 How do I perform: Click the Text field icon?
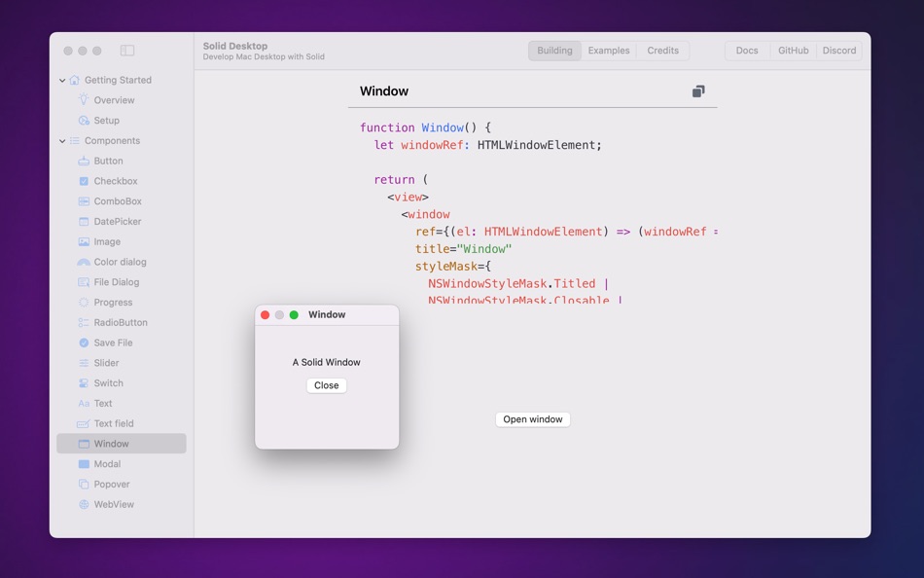(x=84, y=423)
